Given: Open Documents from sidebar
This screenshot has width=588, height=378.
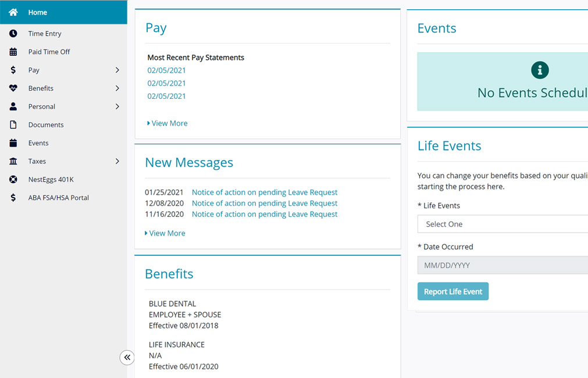Looking at the screenshot, I should click(x=46, y=125).
